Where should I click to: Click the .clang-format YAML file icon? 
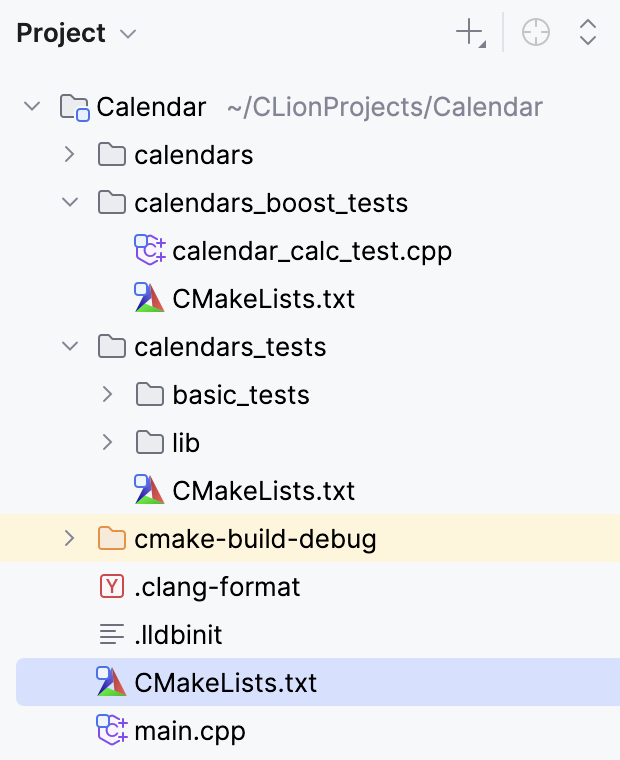tap(111, 587)
